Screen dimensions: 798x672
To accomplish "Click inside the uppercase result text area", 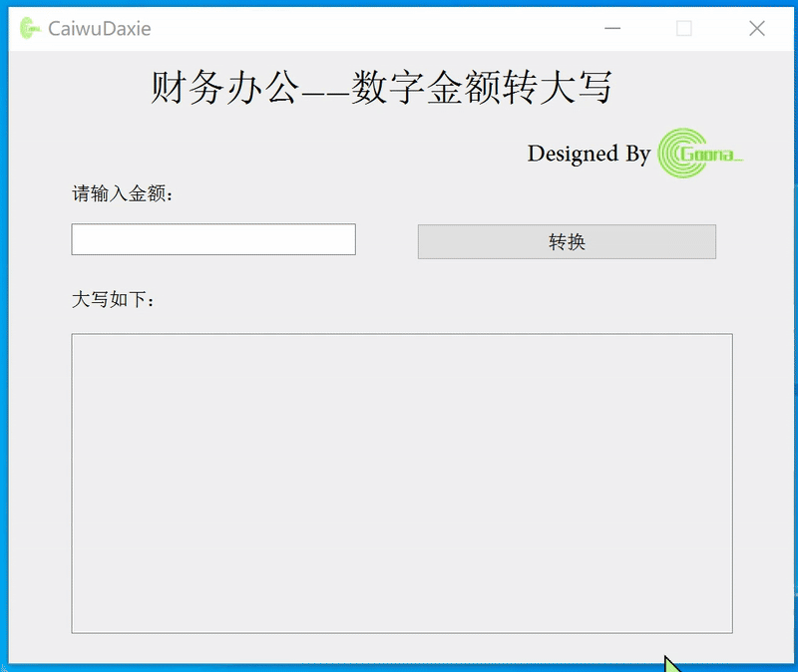I will [x=402, y=484].
